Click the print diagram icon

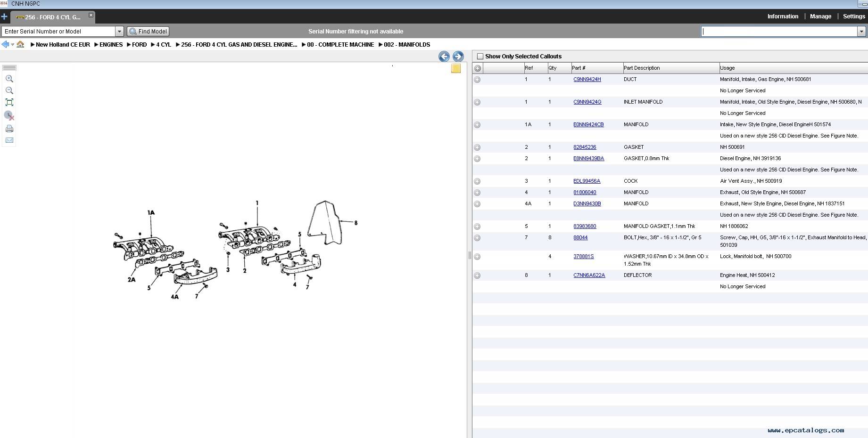(9, 129)
